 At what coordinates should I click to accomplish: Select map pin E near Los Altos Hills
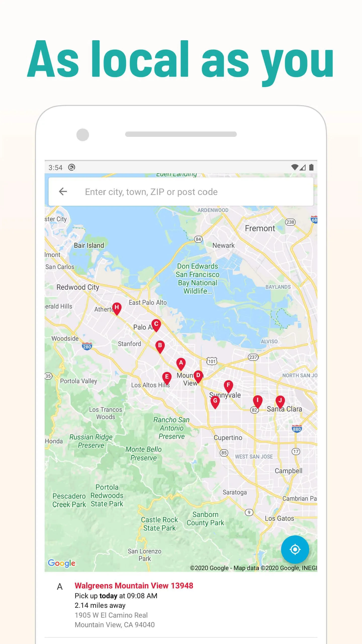[x=167, y=378]
